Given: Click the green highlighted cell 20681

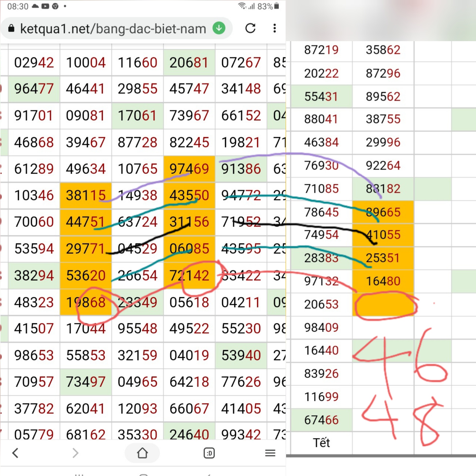Looking at the screenshot, I should [189, 62].
